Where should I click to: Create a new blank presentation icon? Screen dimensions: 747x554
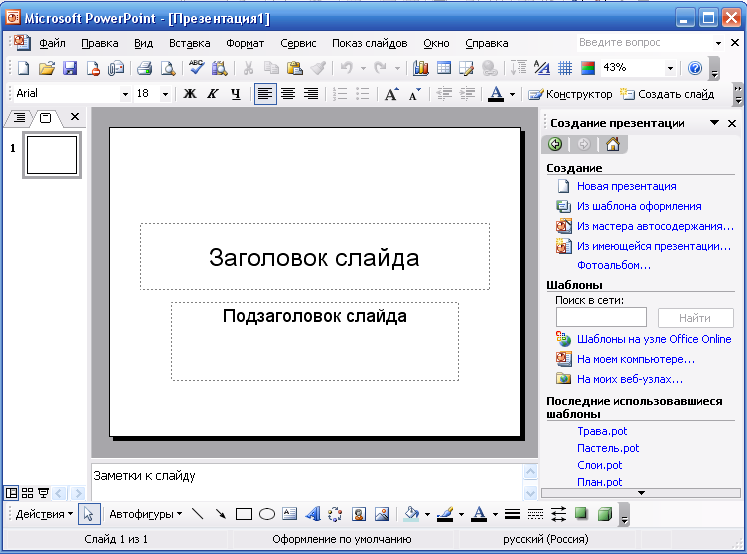tap(23, 68)
